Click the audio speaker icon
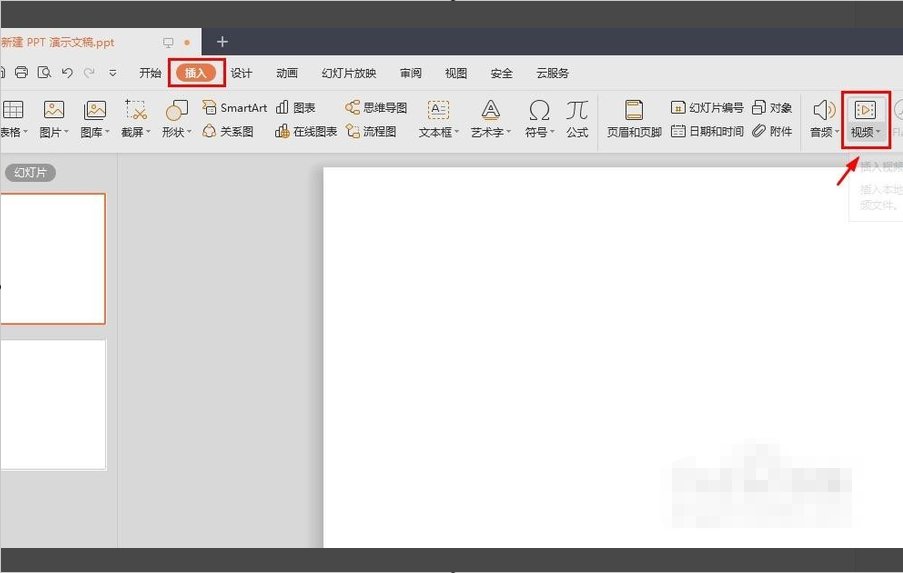 823,110
